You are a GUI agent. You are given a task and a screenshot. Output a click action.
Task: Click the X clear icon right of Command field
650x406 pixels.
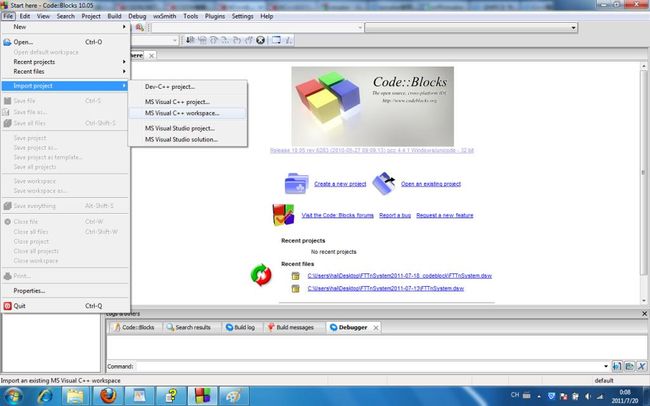point(642,366)
